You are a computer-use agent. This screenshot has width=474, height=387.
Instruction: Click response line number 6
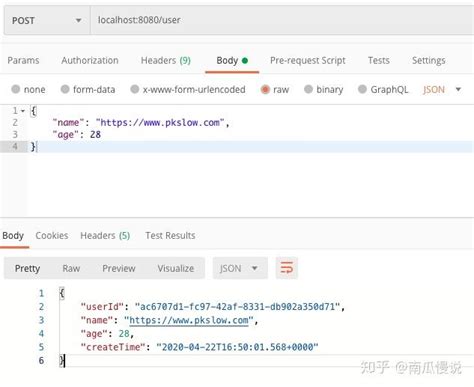(x=41, y=360)
